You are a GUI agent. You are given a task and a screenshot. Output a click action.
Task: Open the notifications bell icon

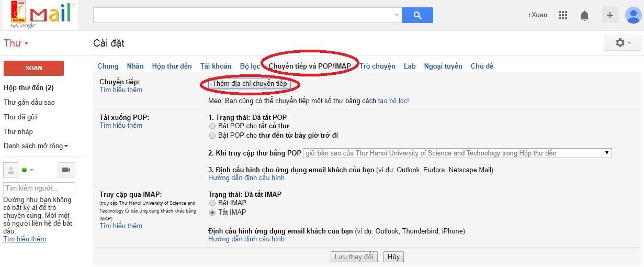tap(584, 16)
